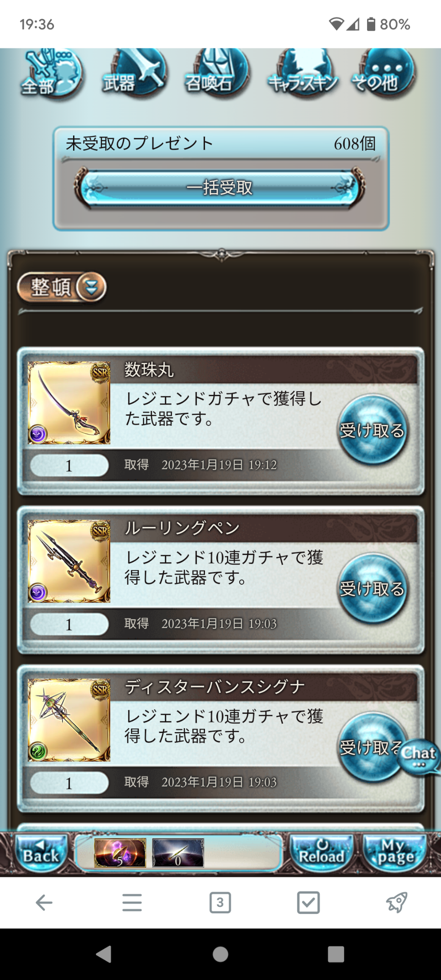The width and height of the screenshot is (441, 980).
Task: Tap the Reload button
Action: coord(322,853)
